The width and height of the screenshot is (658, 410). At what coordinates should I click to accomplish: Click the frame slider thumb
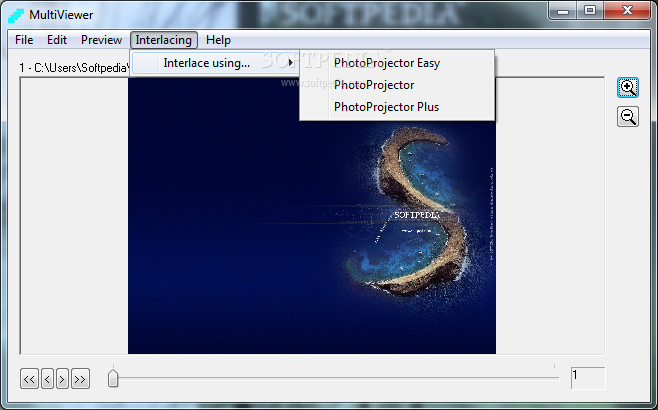(113, 378)
